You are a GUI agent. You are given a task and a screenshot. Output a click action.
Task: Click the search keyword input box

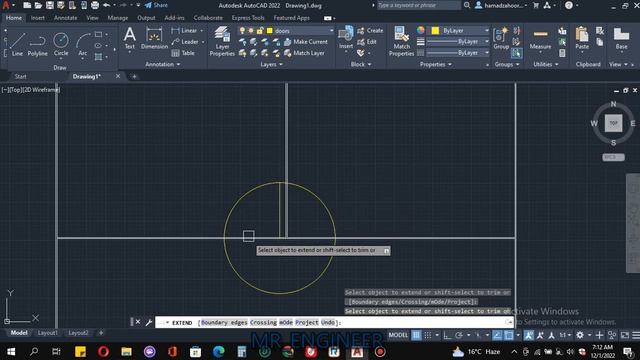[418, 5]
